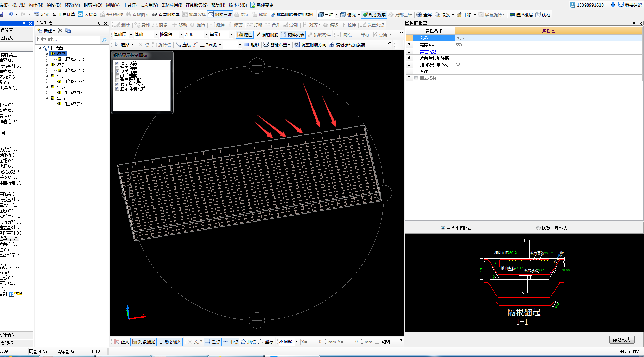
Task: Expand 锚固搭接 property row
Action: (416, 78)
